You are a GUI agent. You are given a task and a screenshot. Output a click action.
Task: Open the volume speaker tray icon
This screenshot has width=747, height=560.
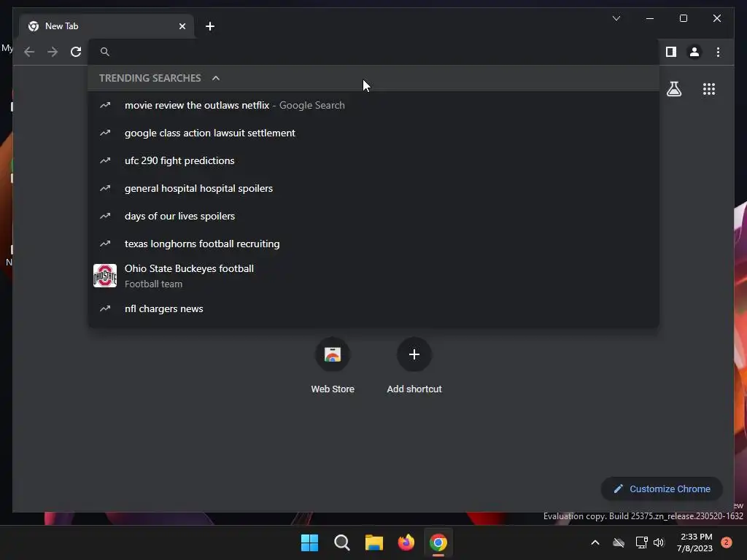tap(659, 542)
